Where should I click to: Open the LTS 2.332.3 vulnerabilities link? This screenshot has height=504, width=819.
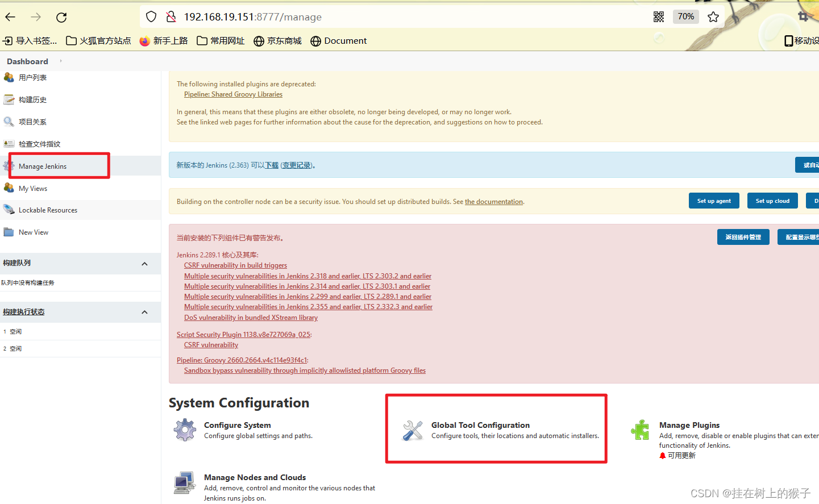point(308,307)
